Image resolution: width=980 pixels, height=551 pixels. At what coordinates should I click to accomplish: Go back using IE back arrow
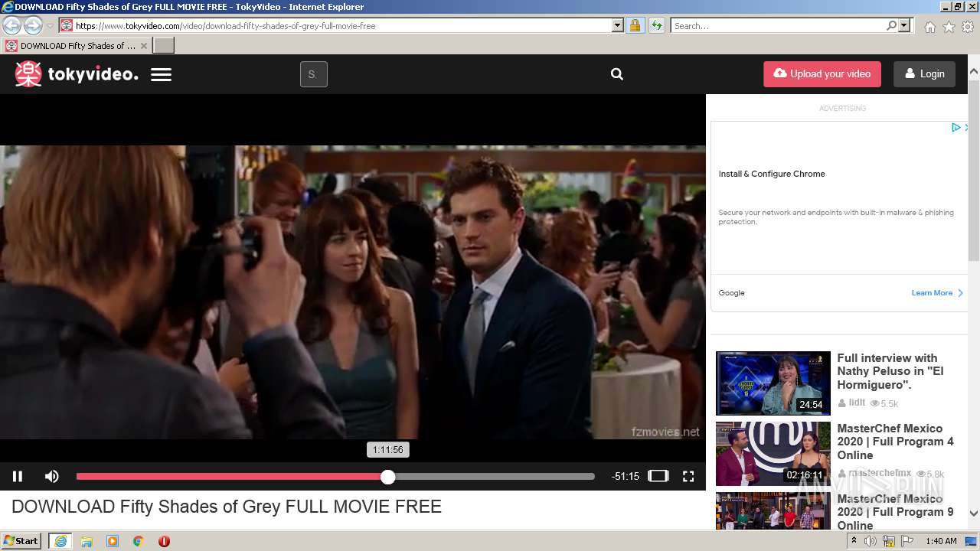click(x=12, y=25)
